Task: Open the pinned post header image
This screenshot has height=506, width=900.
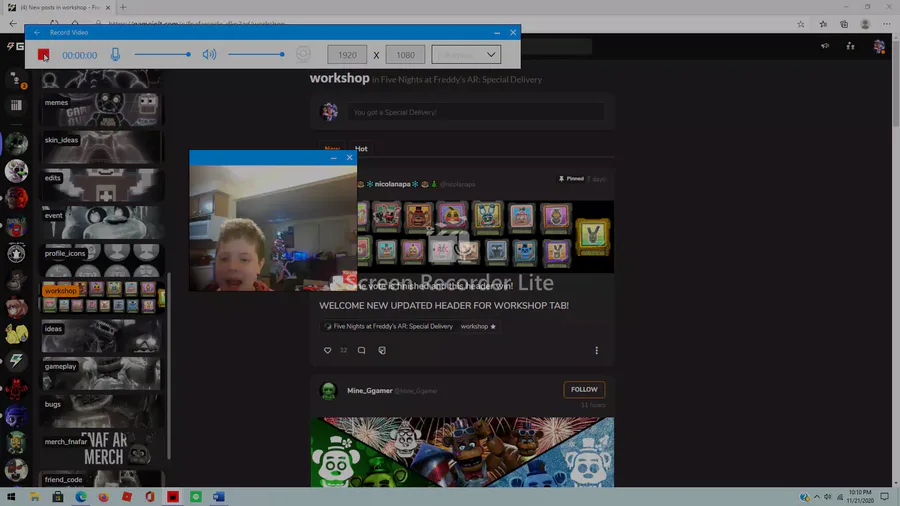Action: (x=485, y=236)
